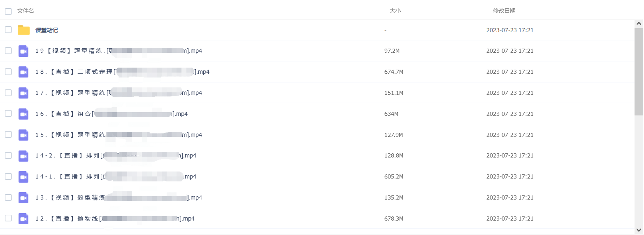This screenshot has height=235, width=644.
Task: Click video icon for 17 题型精练 file
Action: [x=23, y=93]
